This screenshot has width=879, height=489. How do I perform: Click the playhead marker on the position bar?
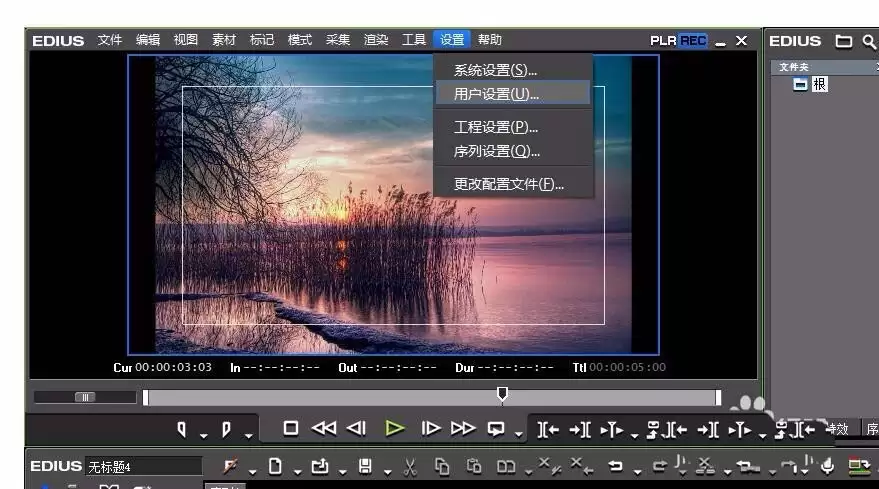(502, 394)
